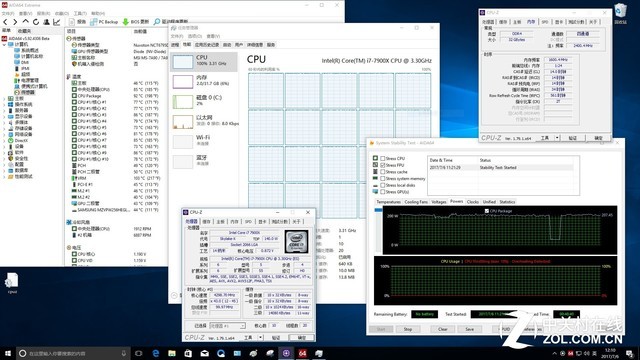Refresh the AIDA64 sensor page
Screen dimensions: 640x360
coord(36,22)
